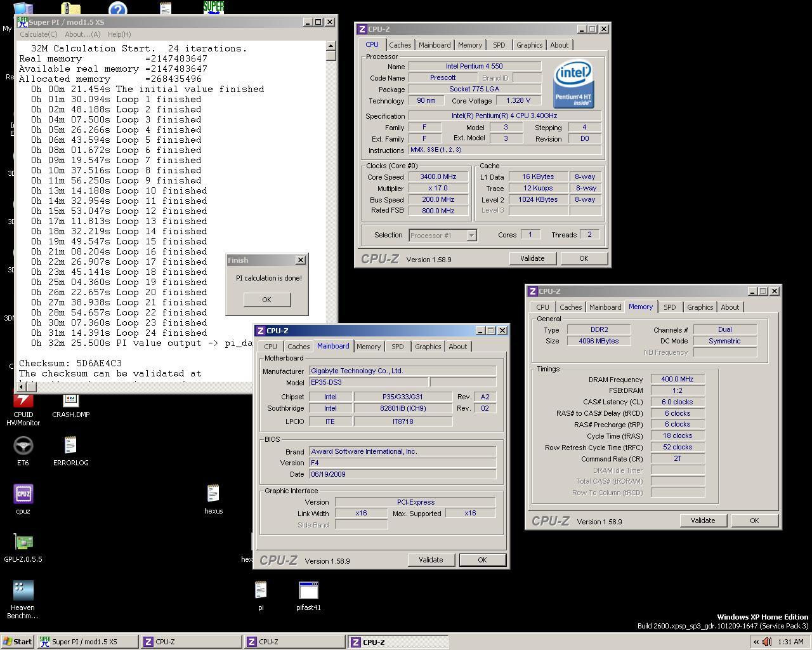Switch to About tab in CPU window
The width and height of the screenshot is (812, 650).
click(x=560, y=45)
